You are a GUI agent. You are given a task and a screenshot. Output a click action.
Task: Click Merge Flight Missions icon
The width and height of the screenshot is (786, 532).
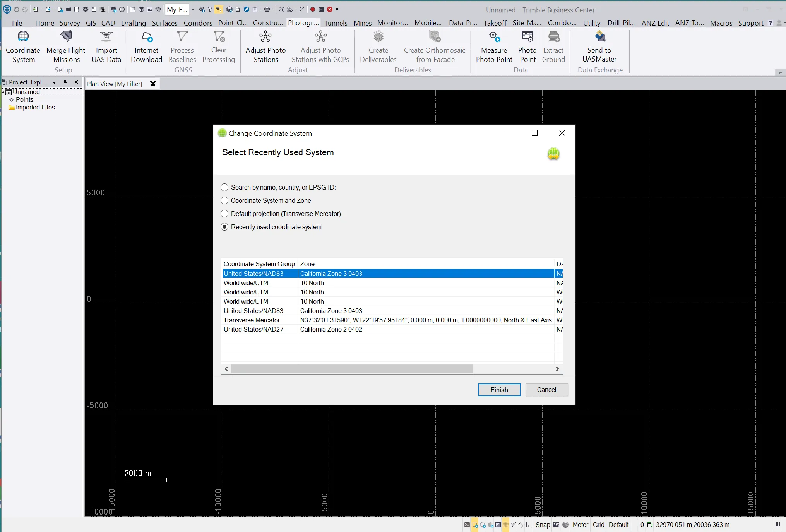[x=66, y=37]
